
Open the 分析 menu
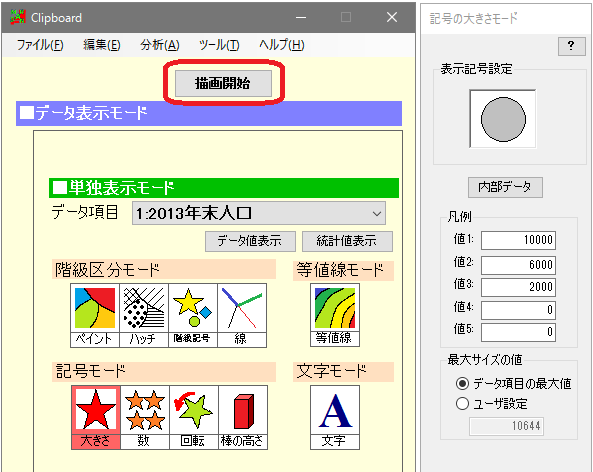click(160, 45)
